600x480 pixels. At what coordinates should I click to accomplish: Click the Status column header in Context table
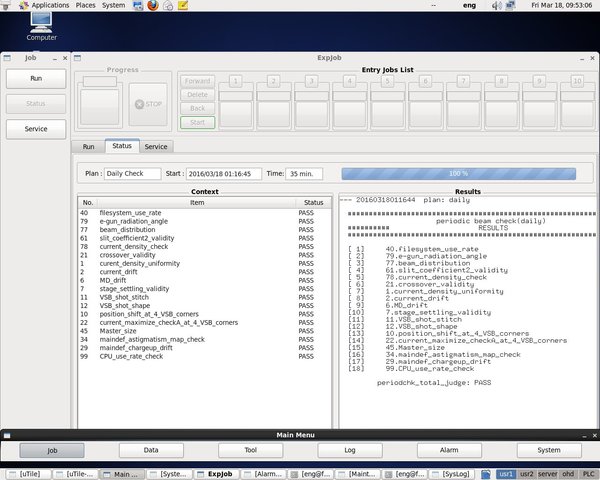tap(313, 203)
